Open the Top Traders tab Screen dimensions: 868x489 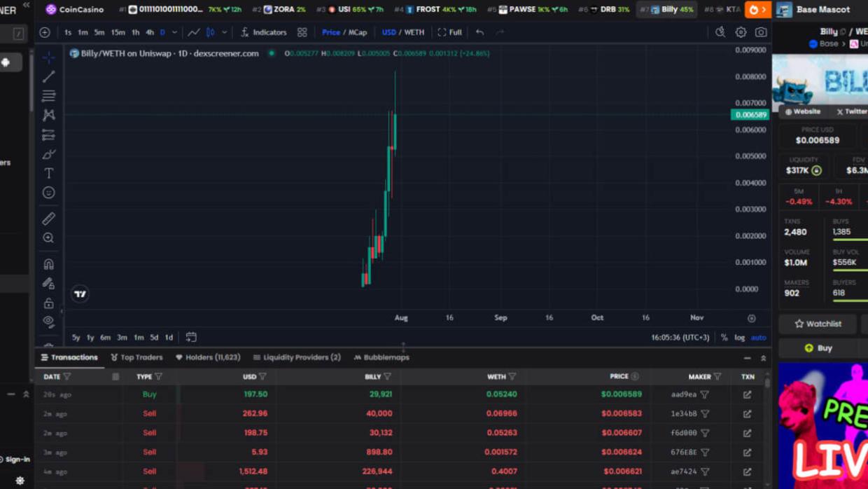(136, 357)
